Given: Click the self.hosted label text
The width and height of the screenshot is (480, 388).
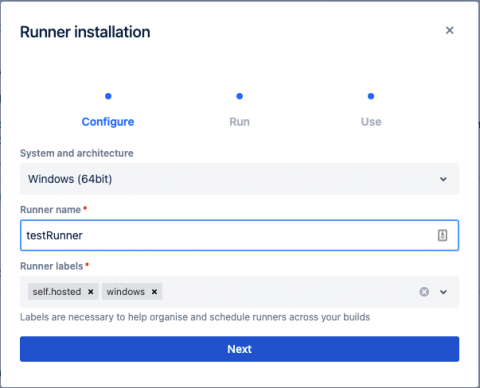Looking at the screenshot, I should click(57, 292).
